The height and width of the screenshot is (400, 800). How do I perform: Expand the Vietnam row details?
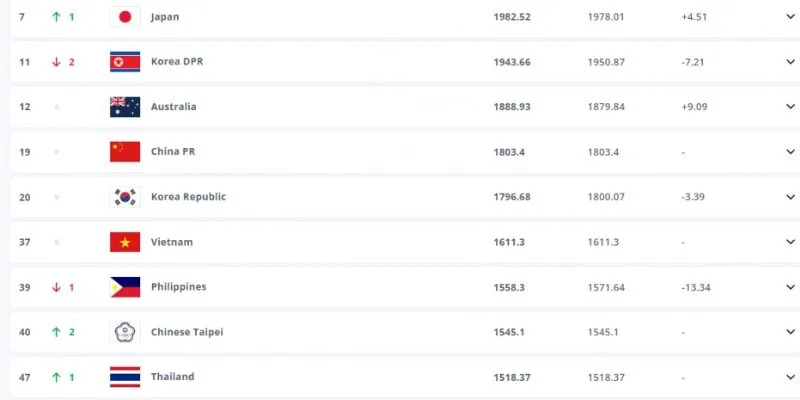[790, 242]
